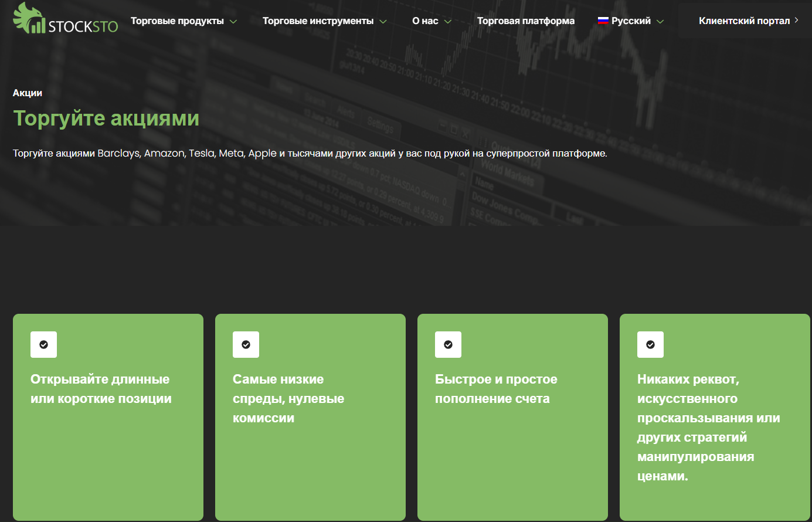
Task: Click the checkmark icon above "Быстрое и простое"
Action: coord(448,344)
